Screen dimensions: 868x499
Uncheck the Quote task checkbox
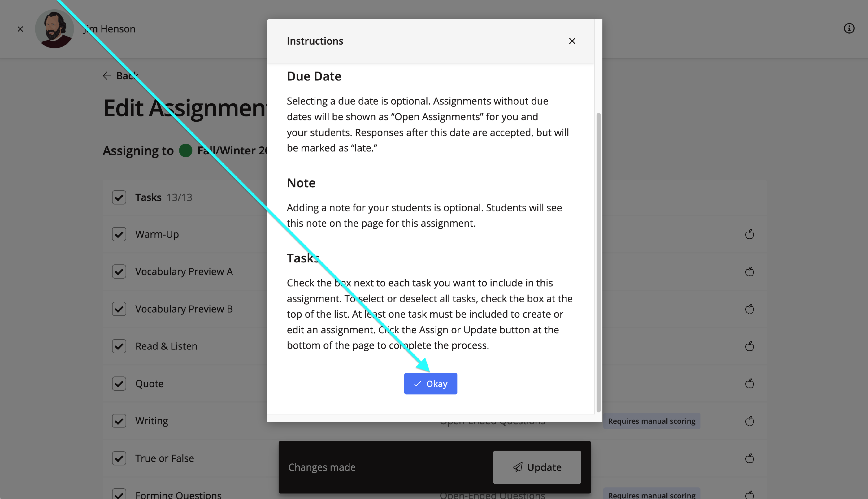[119, 383]
